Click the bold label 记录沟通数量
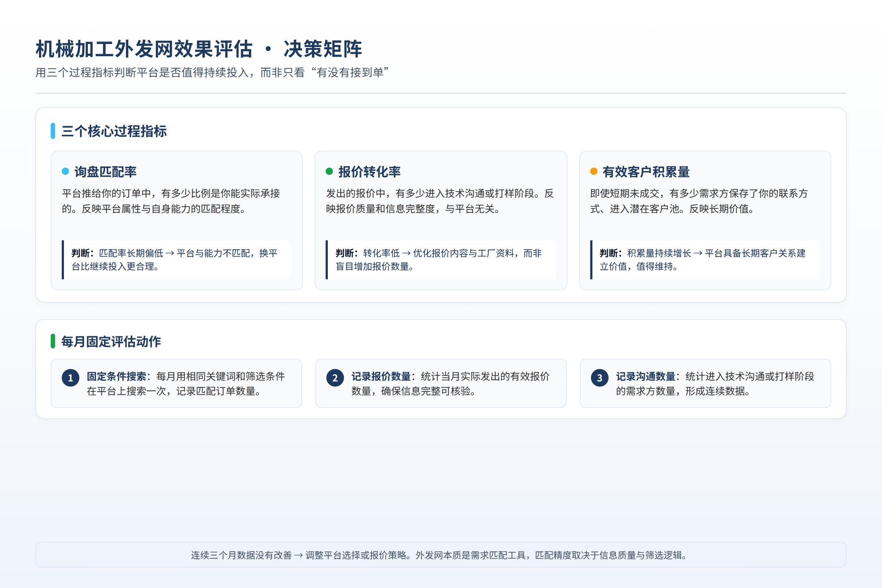The image size is (882, 588). tap(646, 376)
